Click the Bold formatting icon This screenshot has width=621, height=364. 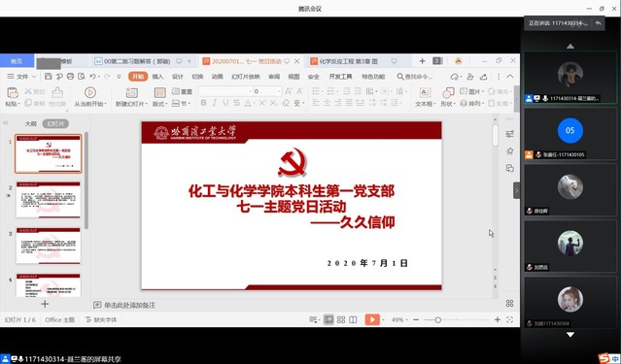click(x=203, y=103)
